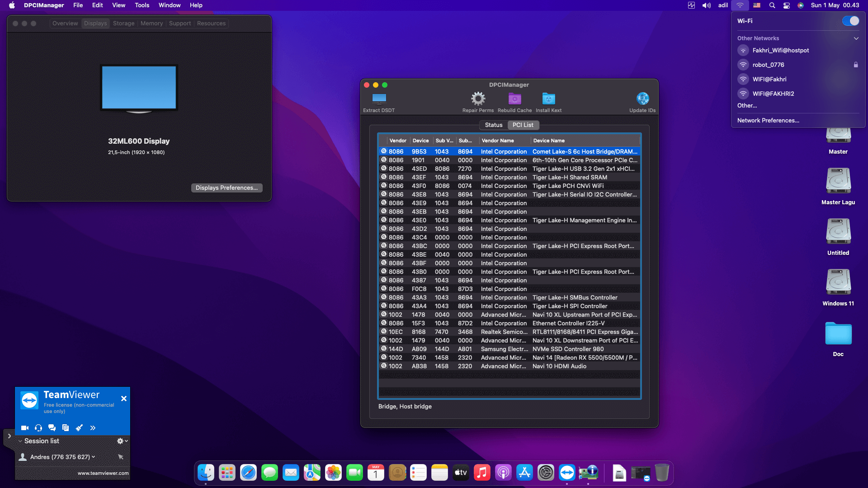Launch Safari from the dock
Image resolution: width=868 pixels, height=488 pixels.
coord(249,473)
